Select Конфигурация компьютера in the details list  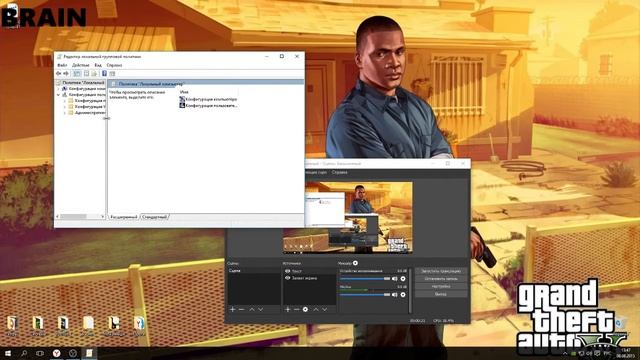click(208, 99)
